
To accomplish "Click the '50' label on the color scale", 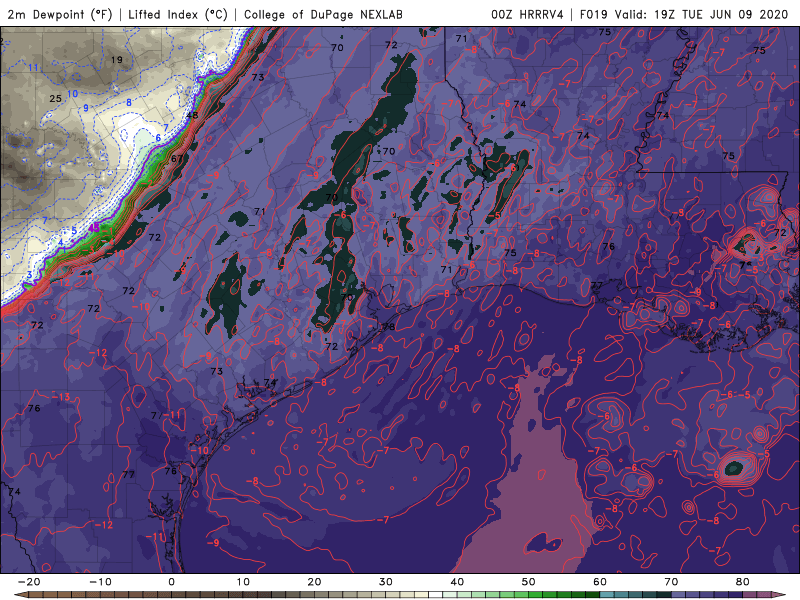I will coord(529,582).
